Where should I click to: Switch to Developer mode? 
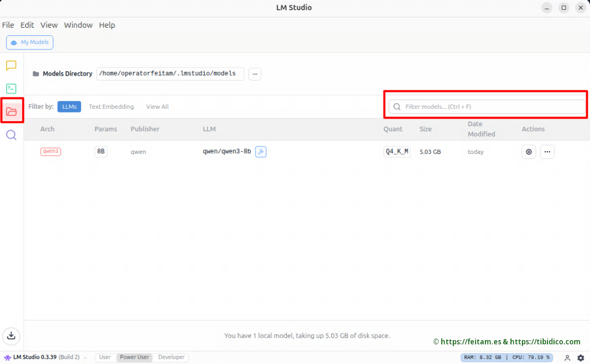(x=171, y=357)
